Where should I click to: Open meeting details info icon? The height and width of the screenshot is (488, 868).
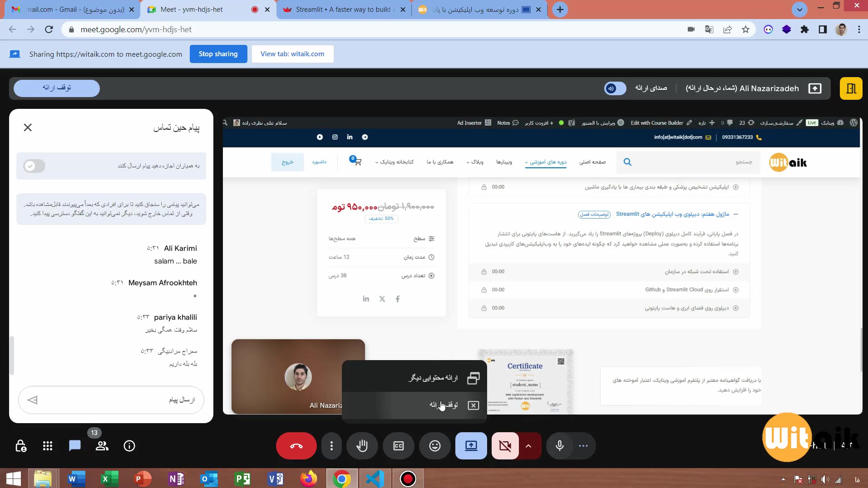[129, 446]
